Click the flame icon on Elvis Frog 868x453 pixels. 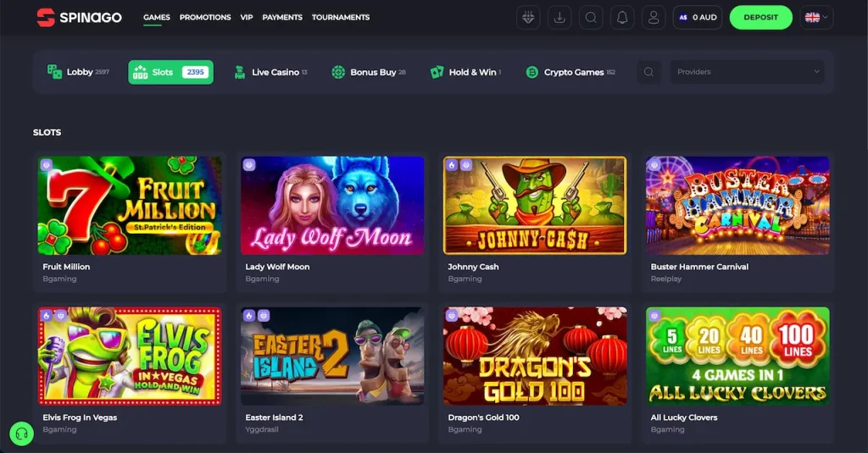pos(47,315)
